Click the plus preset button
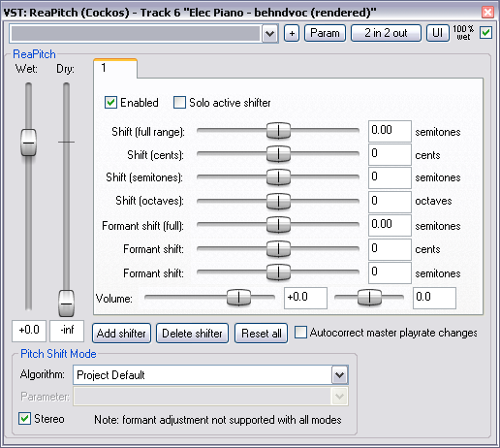The width and height of the screenshot is (500, 448). click(292, 33)
